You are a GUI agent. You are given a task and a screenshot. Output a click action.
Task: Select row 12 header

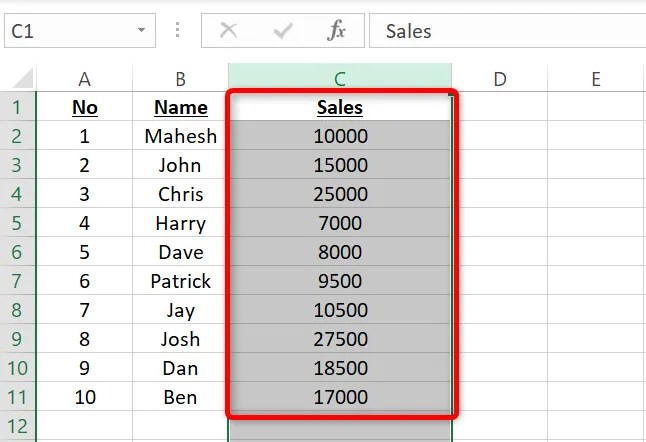[x=17, y=426]
